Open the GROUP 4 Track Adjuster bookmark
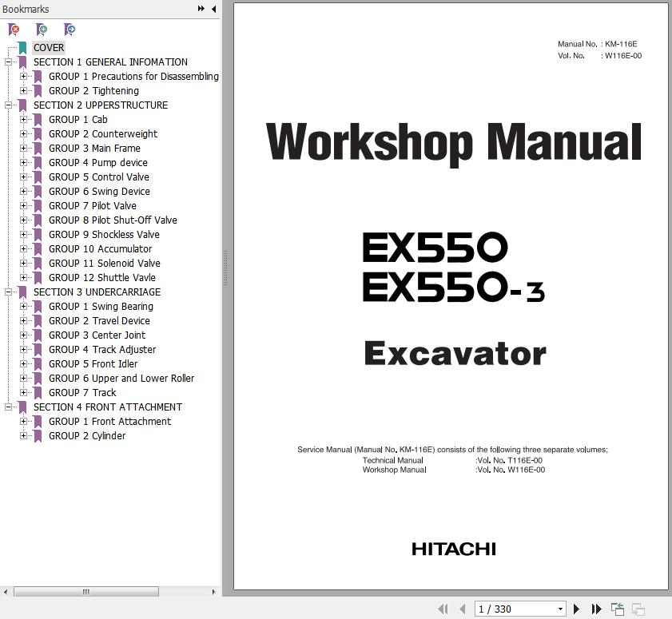This screenshot has width=672, height=619. pos(102,350)
